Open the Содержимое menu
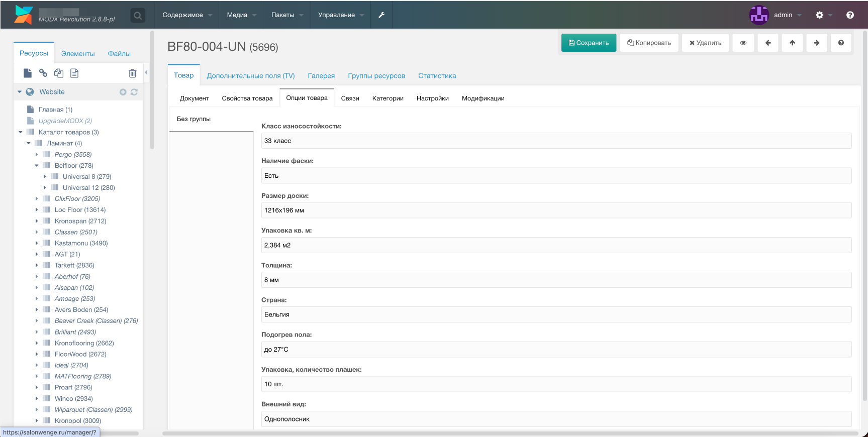 (x=187, y=15)
